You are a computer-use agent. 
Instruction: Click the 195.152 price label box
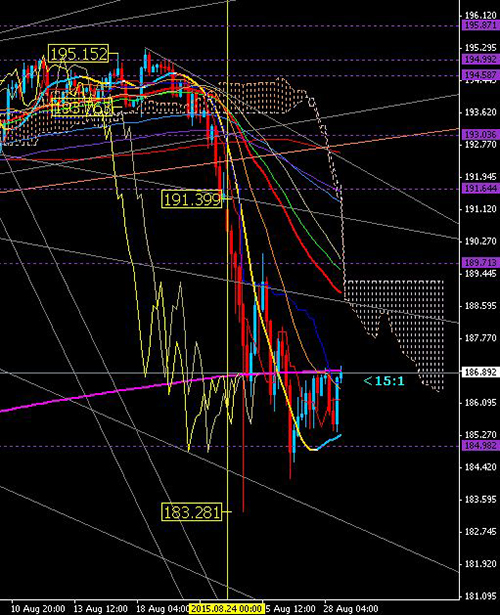coord(78,54)
